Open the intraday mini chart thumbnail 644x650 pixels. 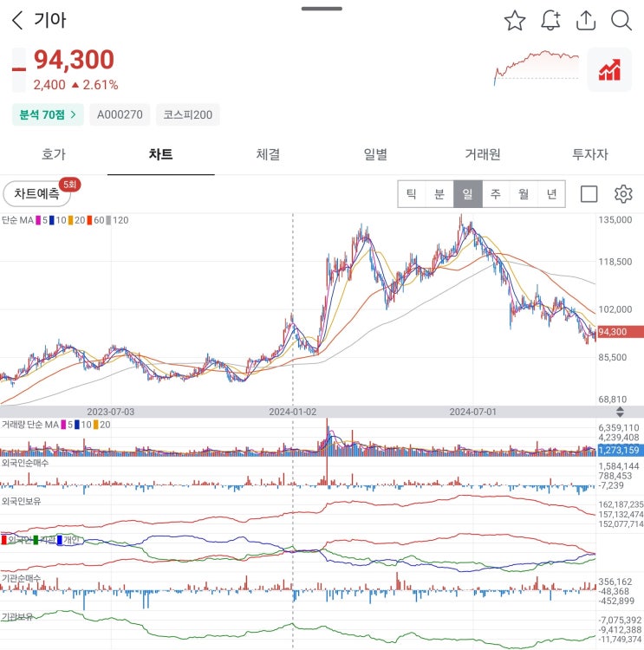(537, 68)
